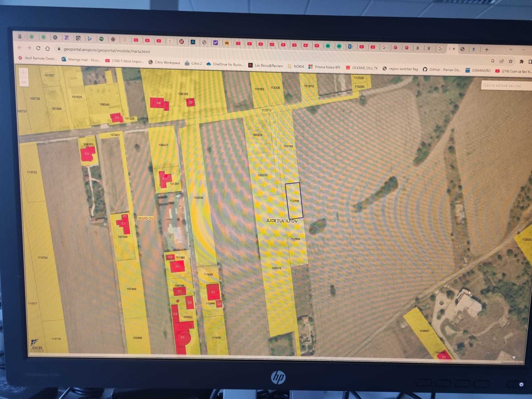Open (104) 5 Most Impor... bookmark
The height and width of the screenshot is (399, 532).
[125, 61]
